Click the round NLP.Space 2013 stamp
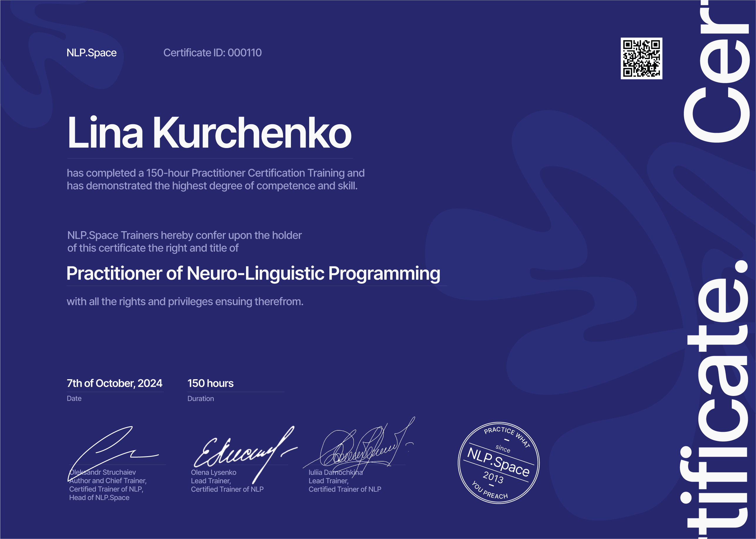The image size is (756, 539). (x=498, y=463)
